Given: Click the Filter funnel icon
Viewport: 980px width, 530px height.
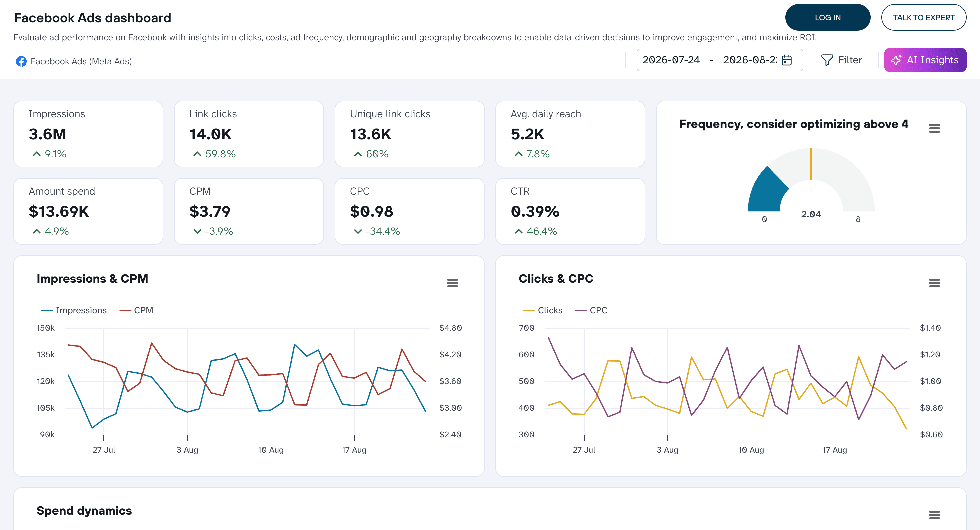Looking at the screenshot, I should [827, 60].
